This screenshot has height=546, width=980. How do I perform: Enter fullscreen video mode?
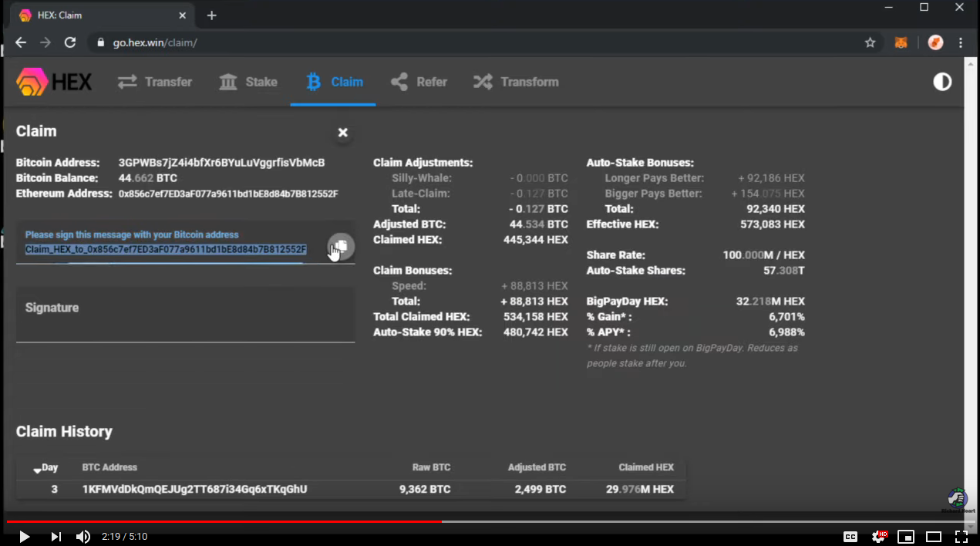click(961, 537)
